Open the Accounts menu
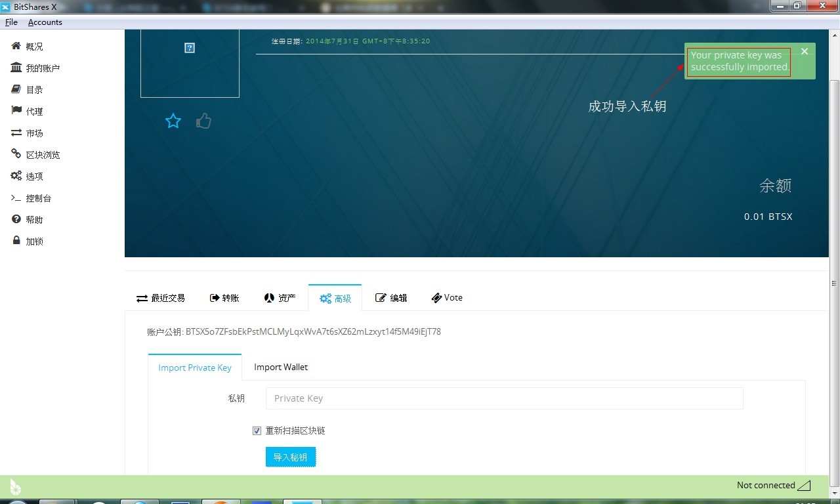840x504 pixels. (x=45, y=22)
